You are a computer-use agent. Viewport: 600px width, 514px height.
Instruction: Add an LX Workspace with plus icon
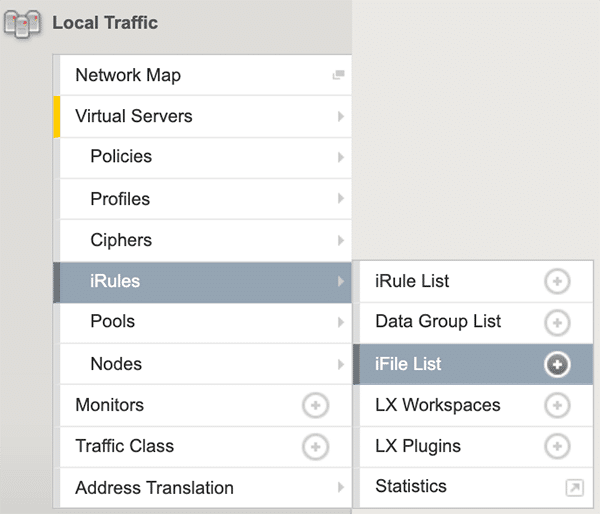(557, 406)
